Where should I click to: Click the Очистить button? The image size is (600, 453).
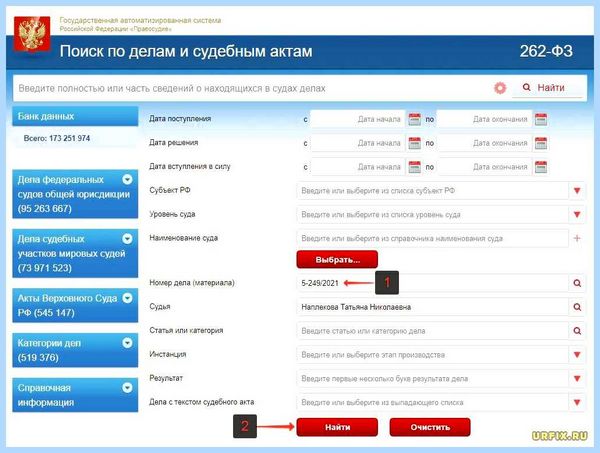point(430,427)
